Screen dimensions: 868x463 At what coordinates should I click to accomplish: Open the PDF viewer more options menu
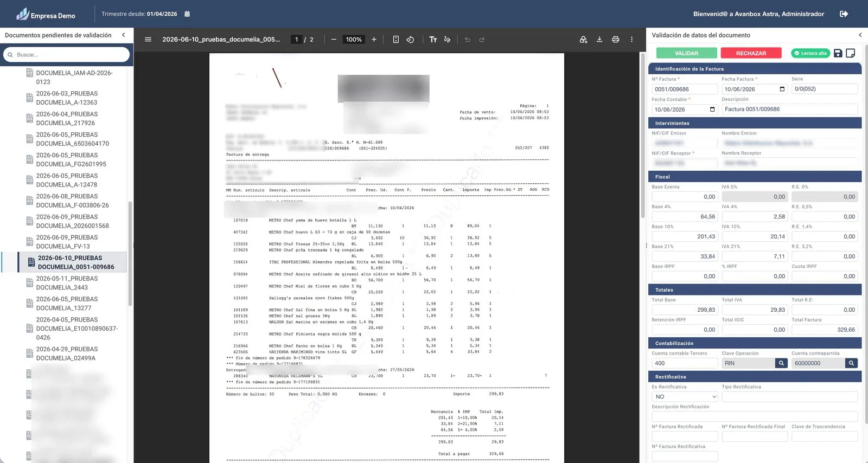[x=631, y=40]
